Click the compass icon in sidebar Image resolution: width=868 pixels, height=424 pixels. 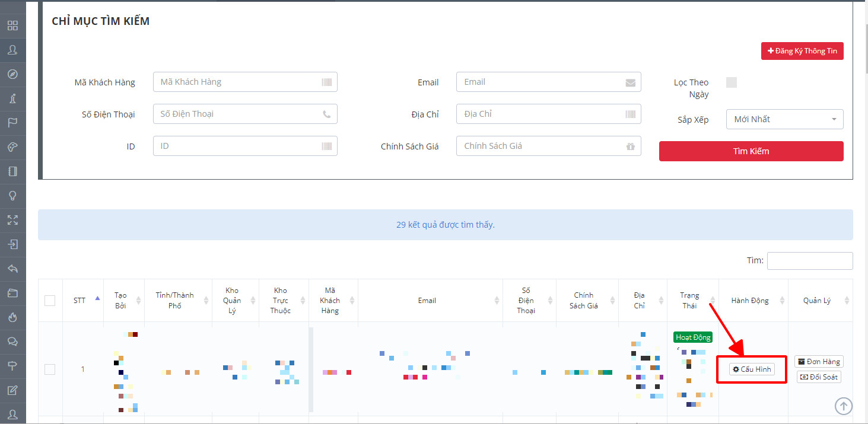pyautogui.click(x=12, y=74)
